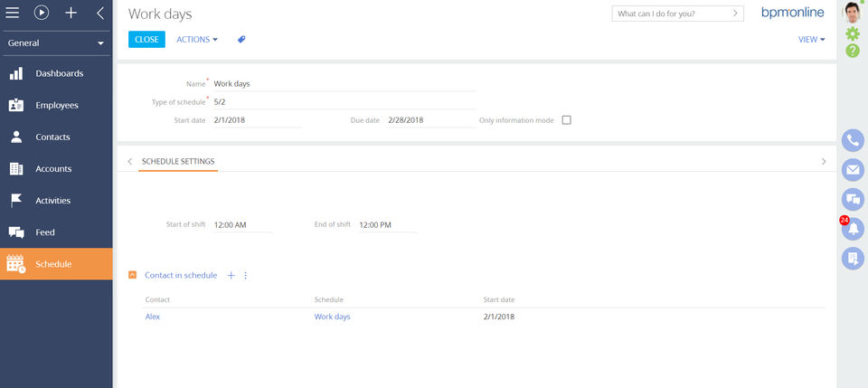Click the Contact in schedule heading
This screenshot has width=868, height=388.
tap(181, 275)
